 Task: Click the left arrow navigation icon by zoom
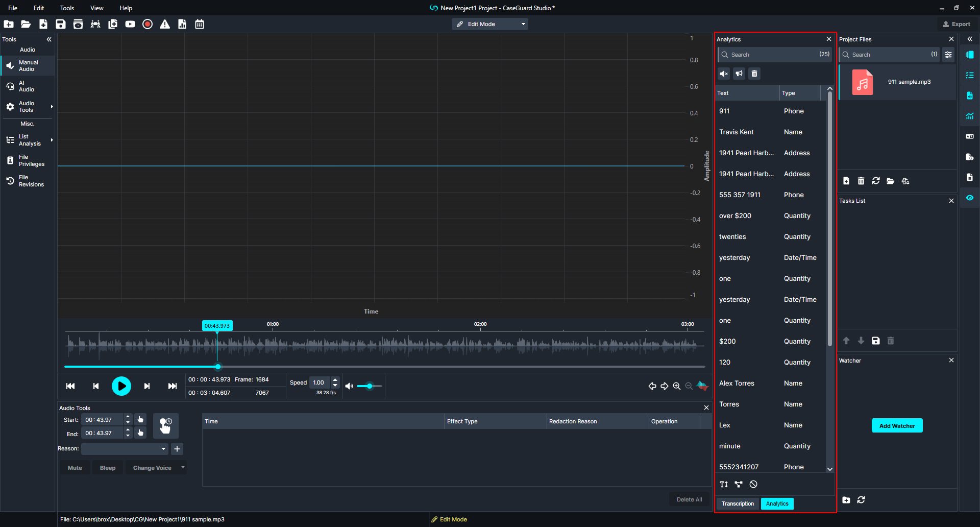652,386
